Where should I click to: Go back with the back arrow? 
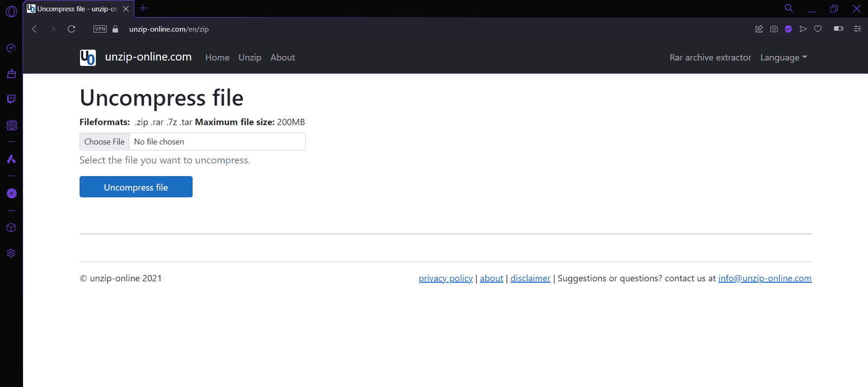coord(34,29)
